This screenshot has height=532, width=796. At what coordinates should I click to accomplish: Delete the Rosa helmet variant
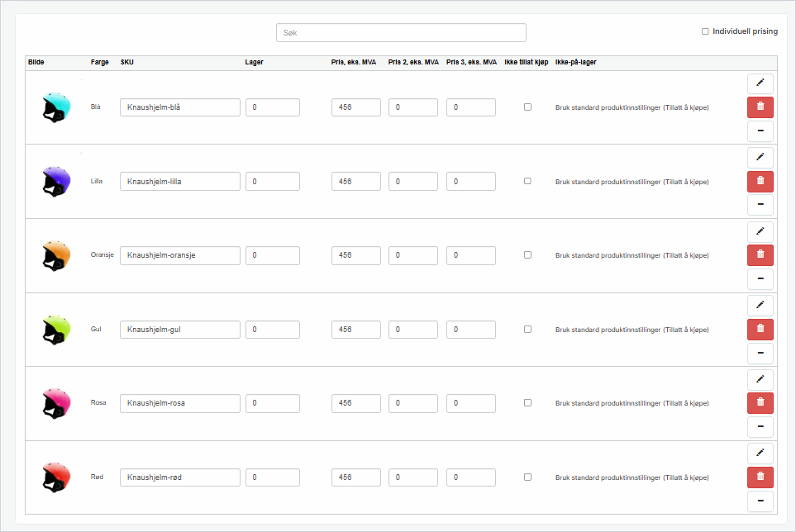760,403
